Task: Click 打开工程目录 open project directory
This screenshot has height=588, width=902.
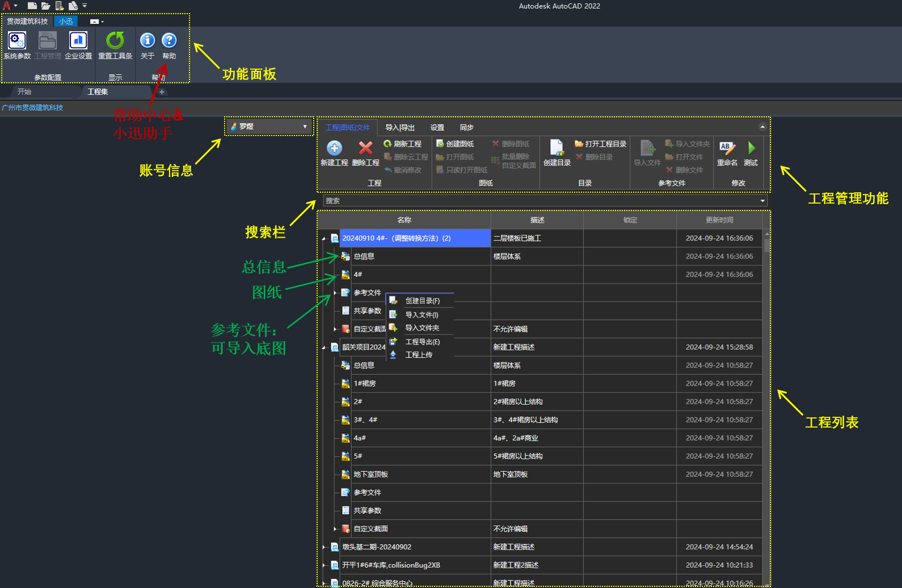Action: click(x=601, y=144)
